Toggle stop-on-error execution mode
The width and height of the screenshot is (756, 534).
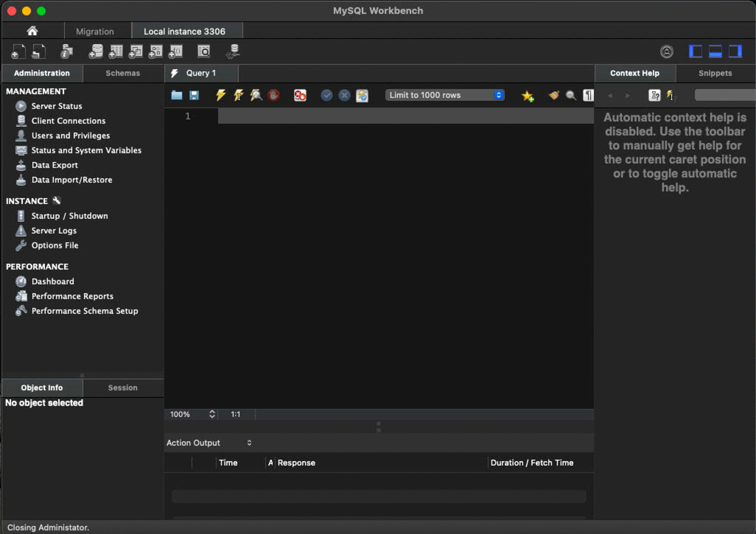tap(300, 96)
